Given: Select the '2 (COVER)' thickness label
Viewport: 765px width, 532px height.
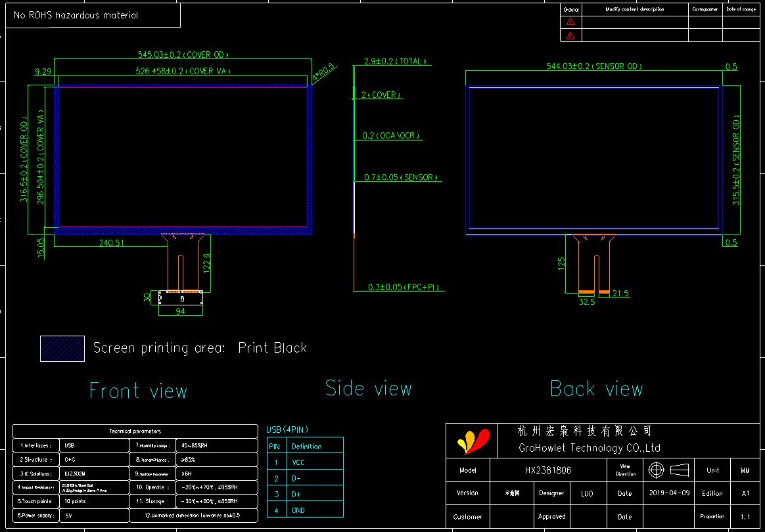Looking at the screenshot, I should tap(382, 95).
